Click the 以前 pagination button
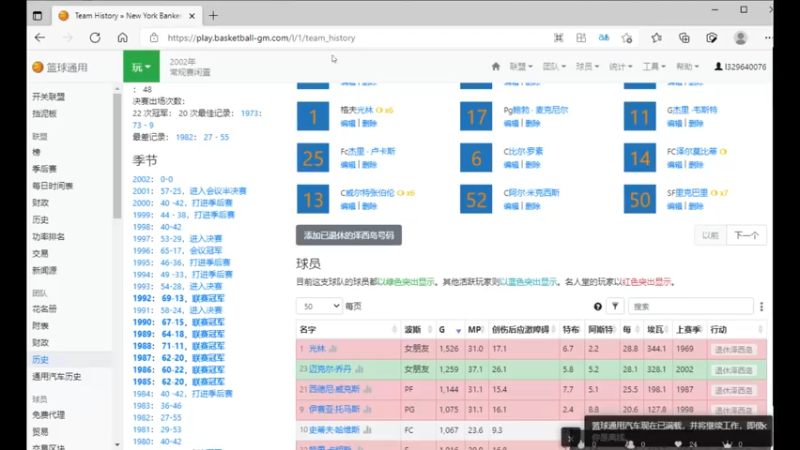Screen dimensions: 800x450 (x=710, y=235)
